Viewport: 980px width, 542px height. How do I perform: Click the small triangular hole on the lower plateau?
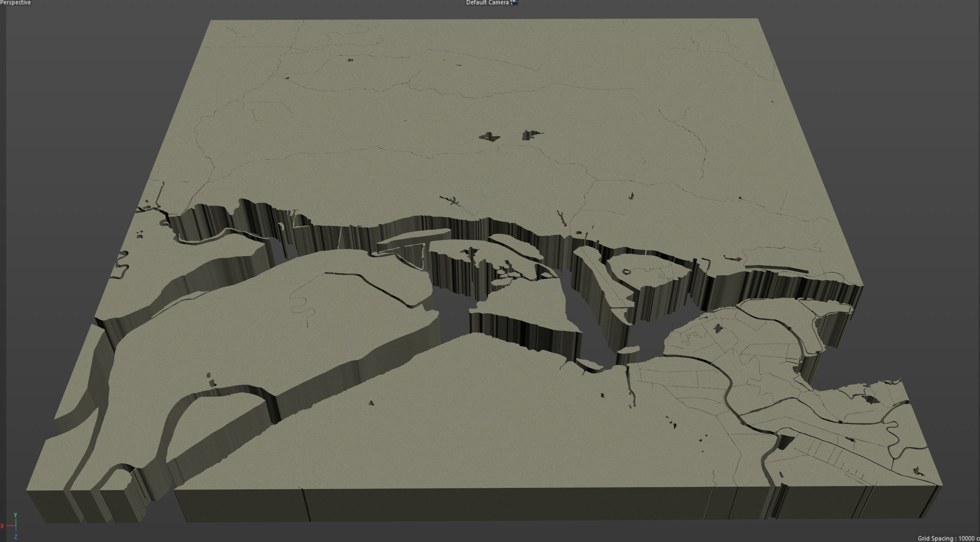371,403
